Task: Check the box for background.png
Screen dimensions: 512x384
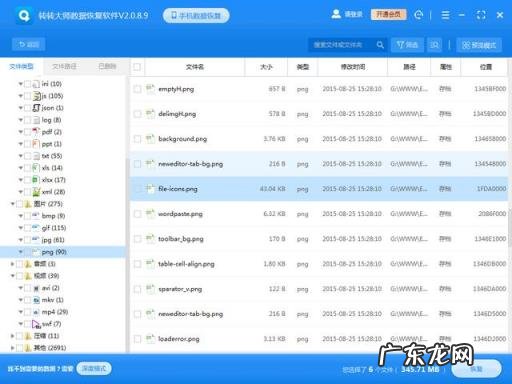Action: [x=137, y=139]
